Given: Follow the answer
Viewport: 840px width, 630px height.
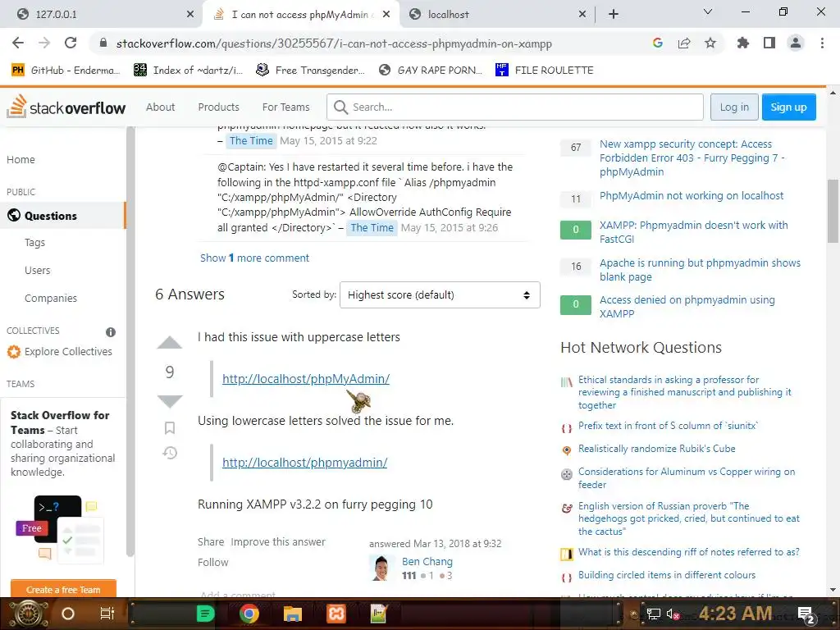Looking at the screenshot, I should (x=212, y=562).
